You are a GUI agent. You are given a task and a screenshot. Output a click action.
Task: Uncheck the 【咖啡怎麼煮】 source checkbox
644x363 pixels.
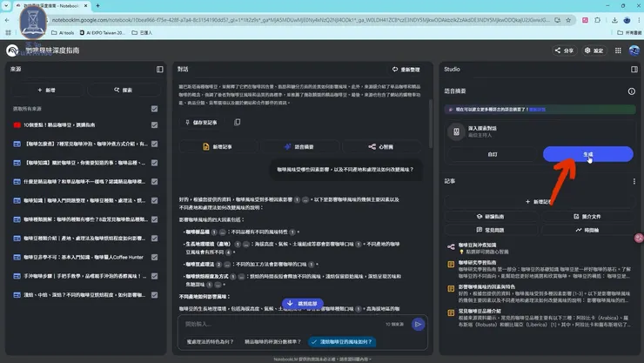[154, 144]
